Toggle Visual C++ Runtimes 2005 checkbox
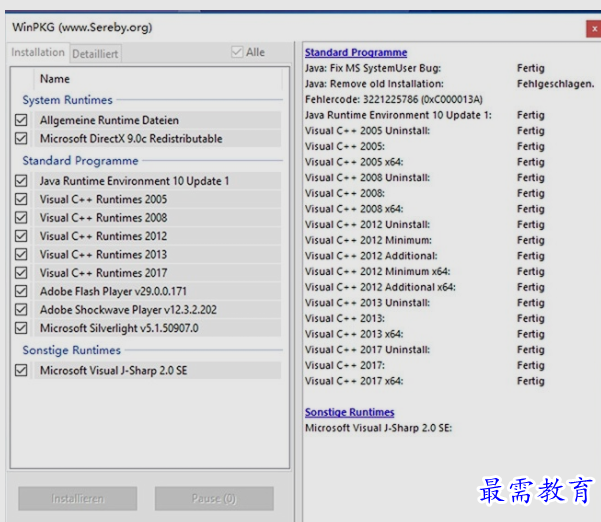This screenshot has height=522, width=601. tap(21, 199)
